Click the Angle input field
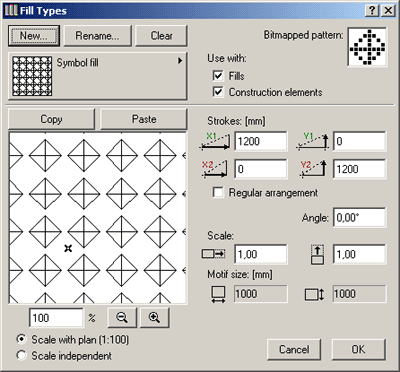400x372 pixels. tap(359, 218)
